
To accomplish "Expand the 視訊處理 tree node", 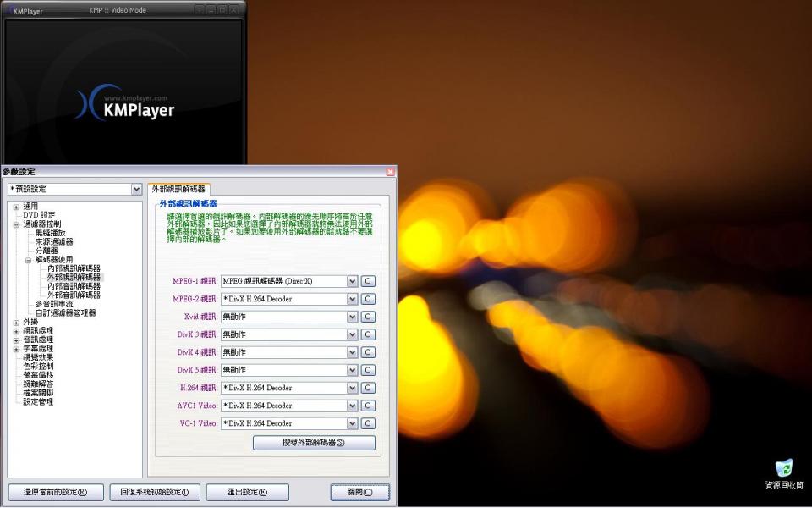I will pyautogui.click(x=16, y=331).
